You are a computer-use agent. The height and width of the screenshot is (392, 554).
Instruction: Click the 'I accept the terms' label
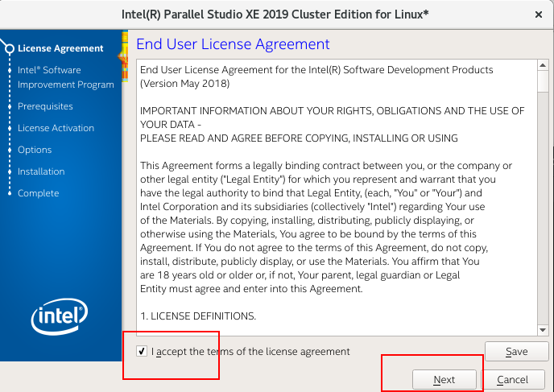[x=250, y=352]
